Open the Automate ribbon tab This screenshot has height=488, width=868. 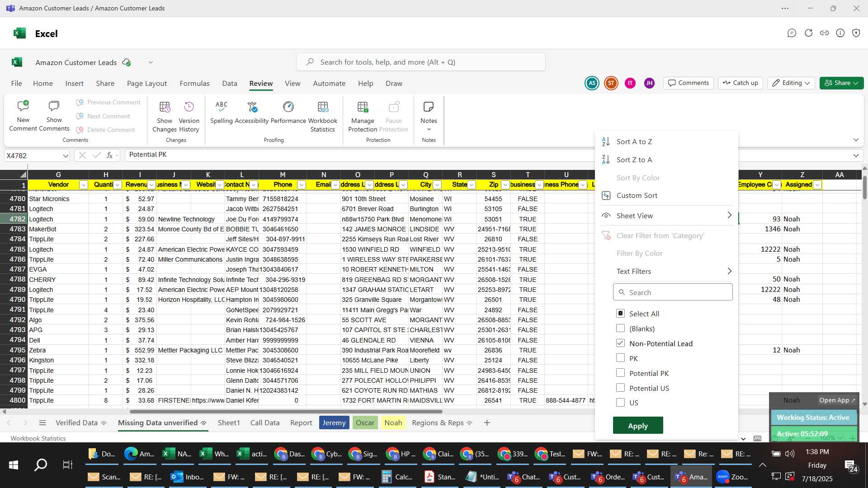pos(329,84)
